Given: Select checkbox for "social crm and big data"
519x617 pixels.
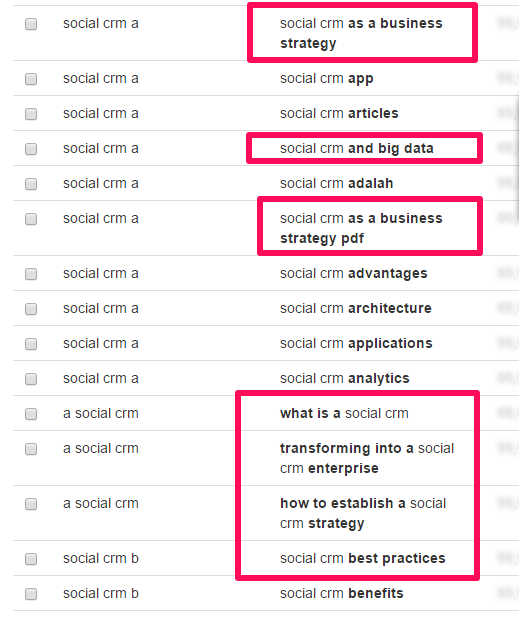Looking at the screenshot, I should pos(31,149).
